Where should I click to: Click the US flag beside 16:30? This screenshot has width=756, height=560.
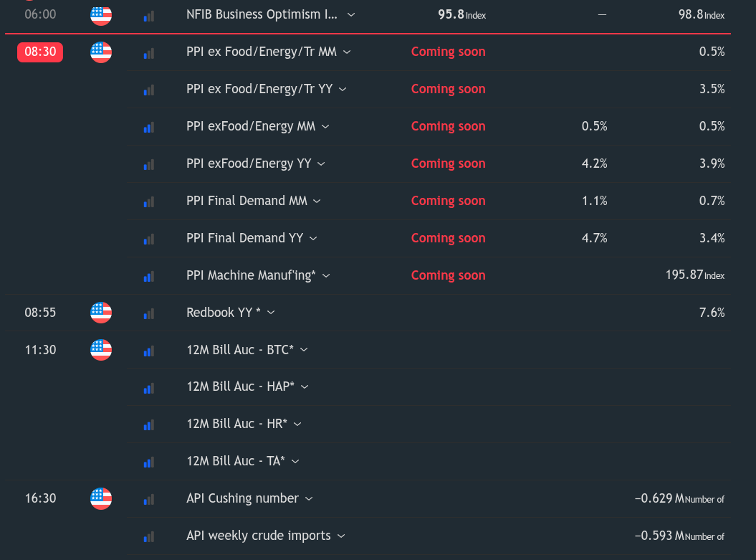click(101, 498)
